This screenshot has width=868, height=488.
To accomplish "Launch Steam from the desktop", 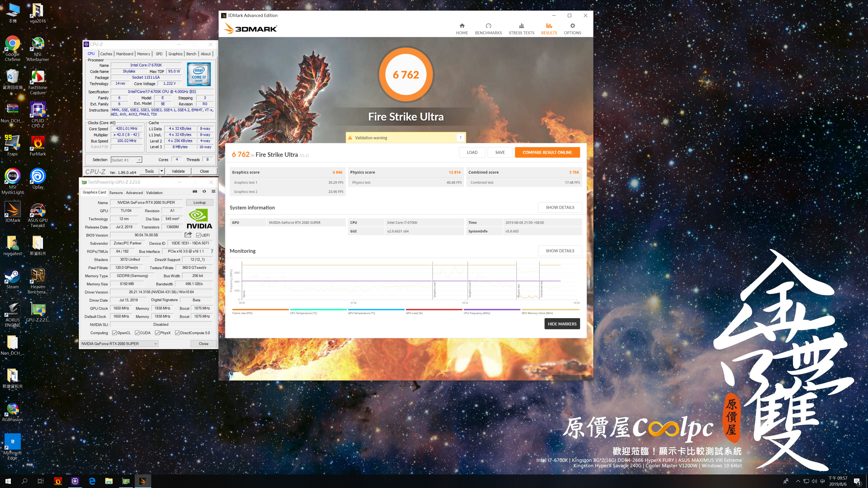I will pos(12,279).
